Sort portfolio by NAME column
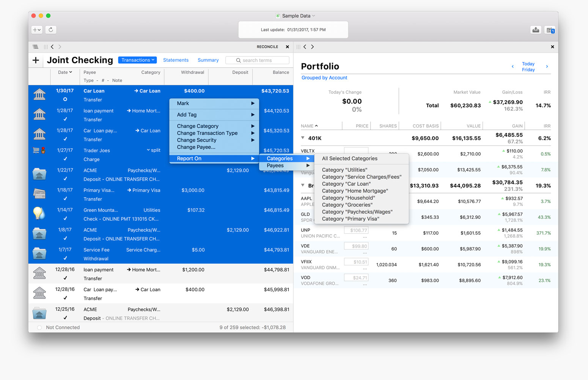Image resolution: width=588 pixels, height=380 pixels. point(309,126)
